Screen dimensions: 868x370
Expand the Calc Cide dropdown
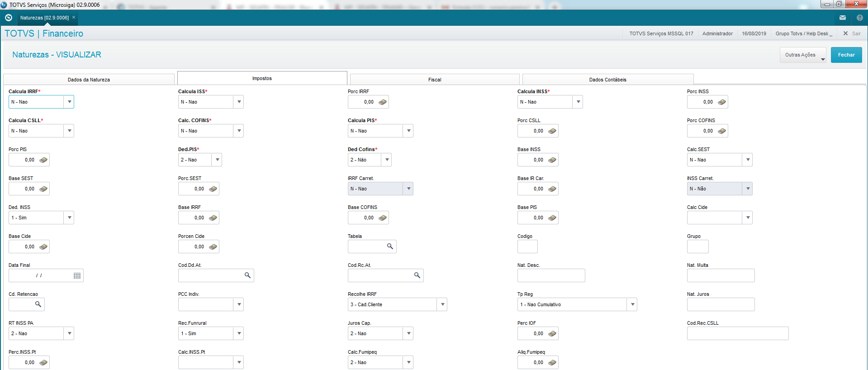(748, 218)
